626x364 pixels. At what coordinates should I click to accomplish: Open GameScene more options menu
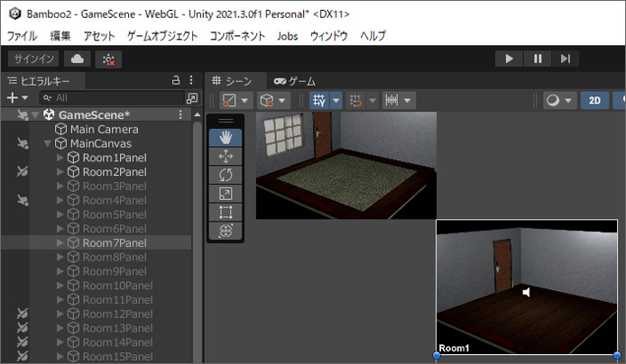[180, 114]
